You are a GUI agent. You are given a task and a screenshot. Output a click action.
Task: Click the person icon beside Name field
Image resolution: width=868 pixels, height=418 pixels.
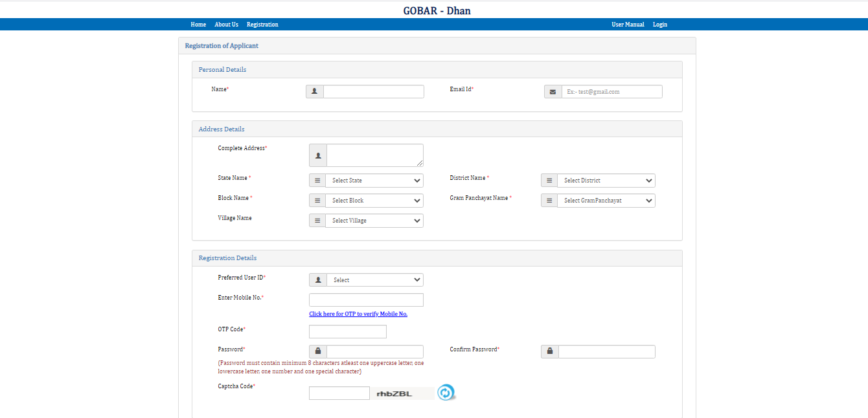315,91
